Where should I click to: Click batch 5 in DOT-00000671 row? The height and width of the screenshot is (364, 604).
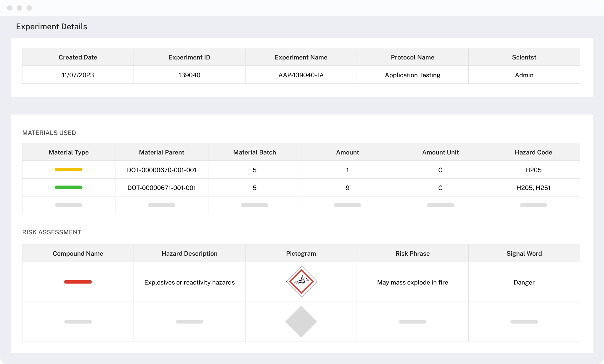[255, 188]
